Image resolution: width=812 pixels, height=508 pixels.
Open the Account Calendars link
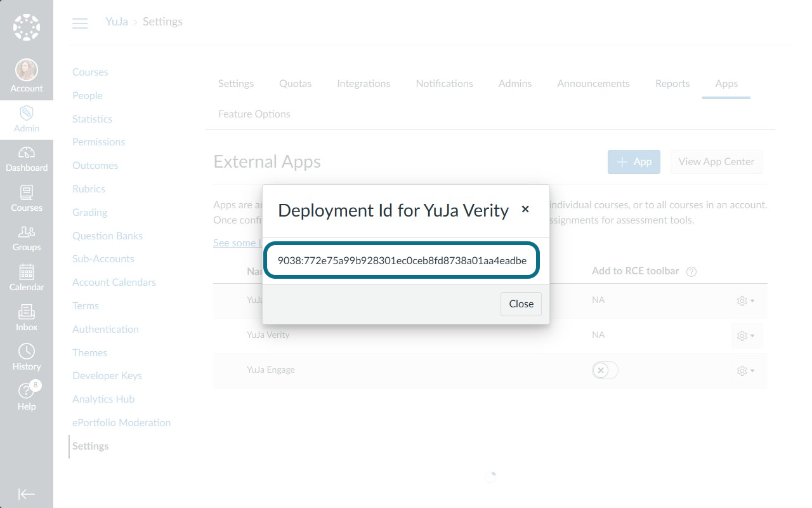pos(114,283)
